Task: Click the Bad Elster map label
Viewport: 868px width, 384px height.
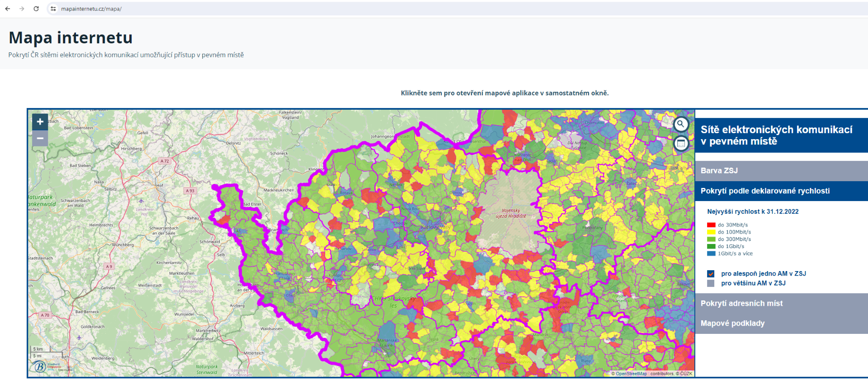Action: (x=252, y=204)
